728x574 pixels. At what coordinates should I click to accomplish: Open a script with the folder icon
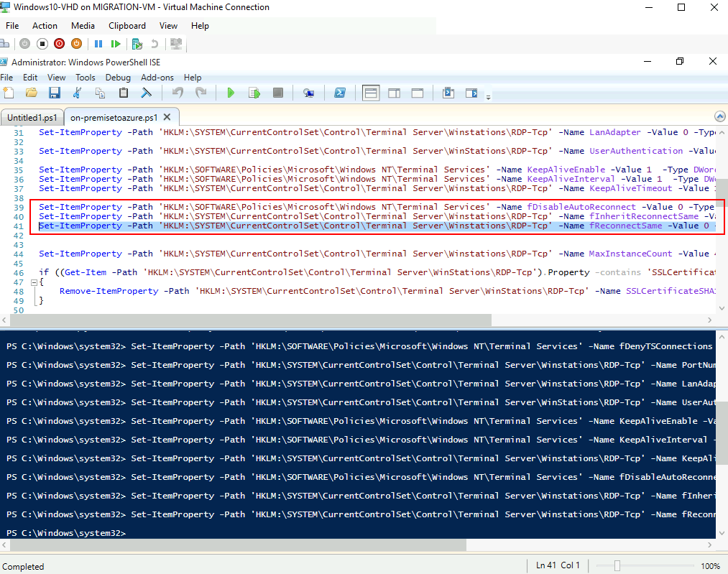click(32, 93)
